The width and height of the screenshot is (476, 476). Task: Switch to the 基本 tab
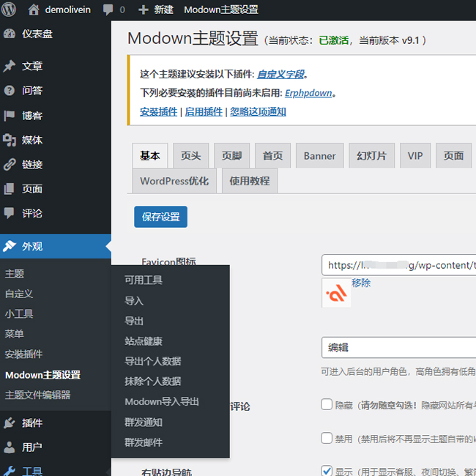pos(150,156)
